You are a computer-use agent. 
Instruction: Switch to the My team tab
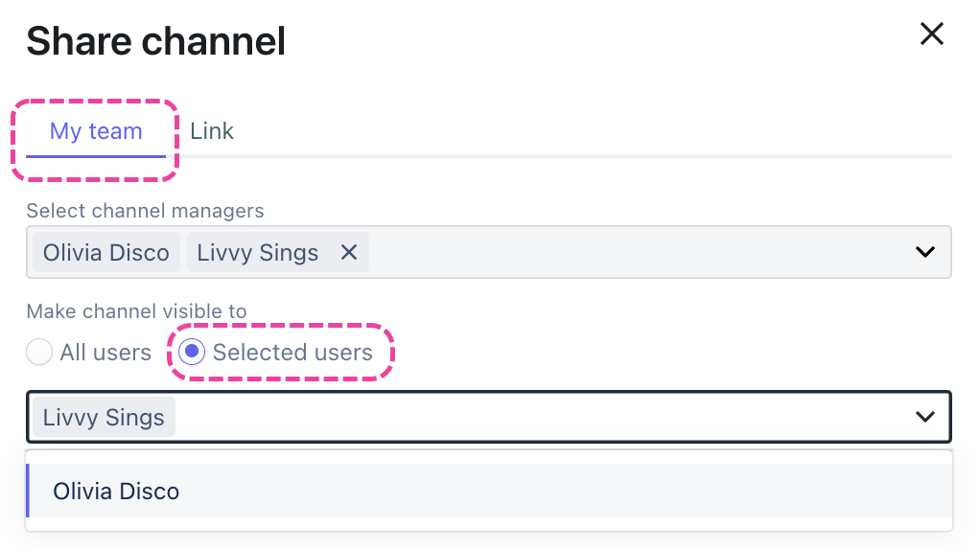[x=96, y=131]
